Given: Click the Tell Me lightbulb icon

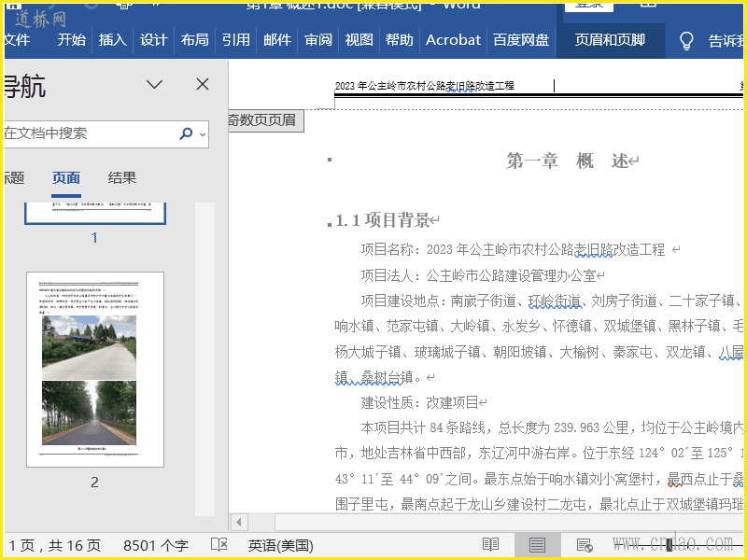Looking at the screenshot, I should pos(686,40).
